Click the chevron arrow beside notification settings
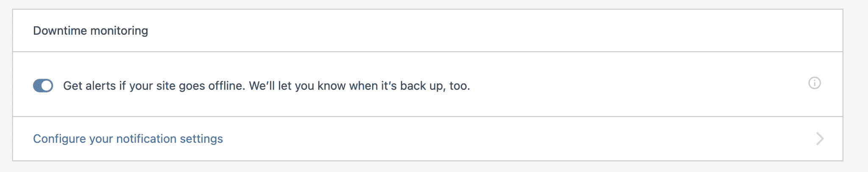Viewport: 868px width, 172px height. pos(820,139)
